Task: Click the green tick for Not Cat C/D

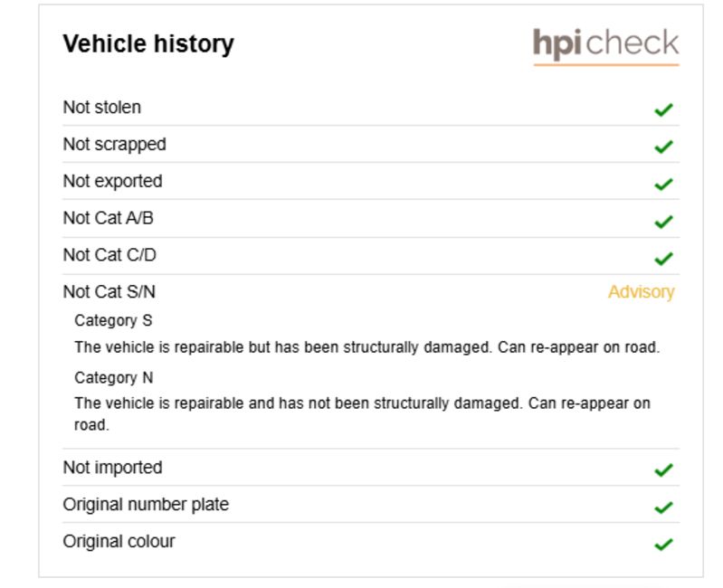Action: (663, 259)
